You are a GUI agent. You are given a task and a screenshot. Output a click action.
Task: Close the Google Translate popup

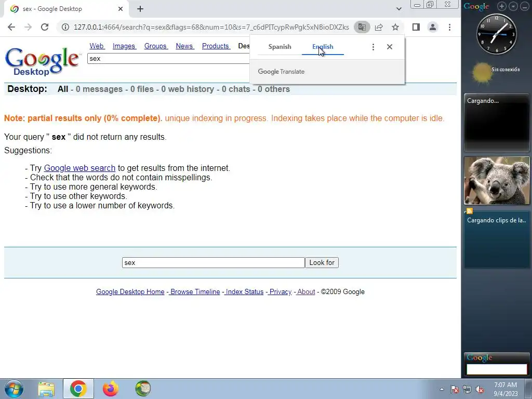[390, 47]
